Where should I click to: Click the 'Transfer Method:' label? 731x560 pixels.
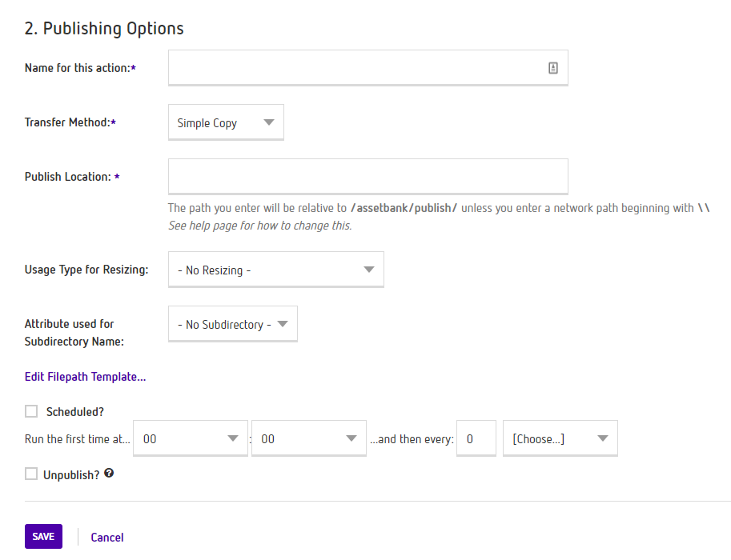(x=70, y=122)
